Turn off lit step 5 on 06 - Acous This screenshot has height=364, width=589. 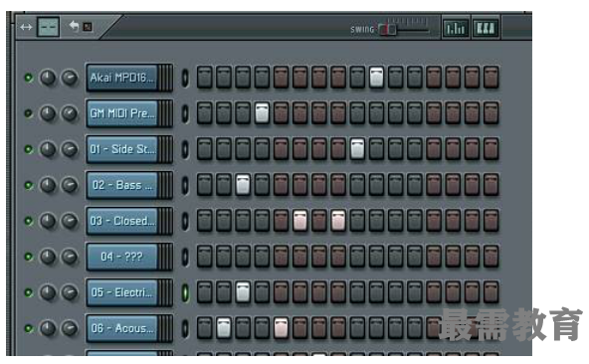point(281,328)
